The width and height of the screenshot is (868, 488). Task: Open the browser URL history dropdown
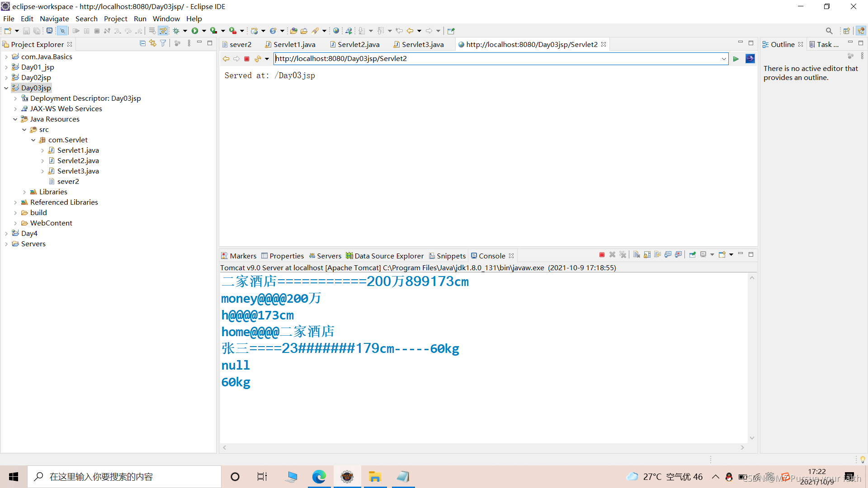pyautogui.click(x=724, y=59)
